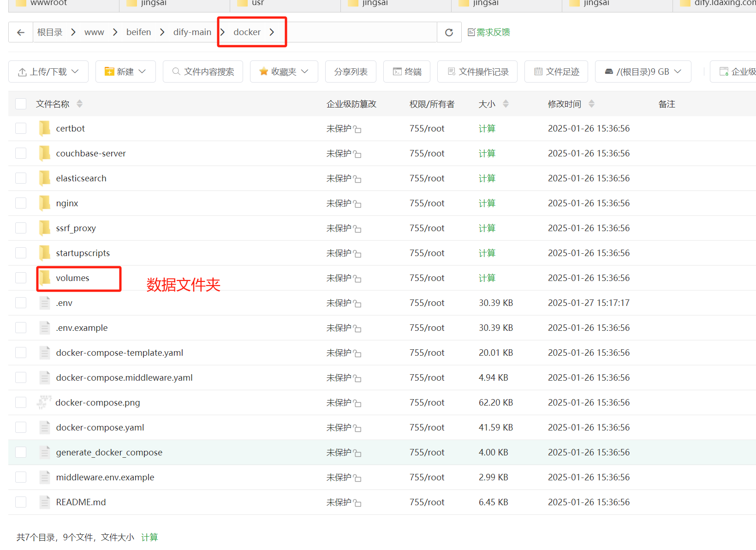Image resolution: width=756 pixels, height=550 pixels.
Task: Navigate to dify-main in breadcrumb
Action: pyautogui.click(x=192, y=32)
